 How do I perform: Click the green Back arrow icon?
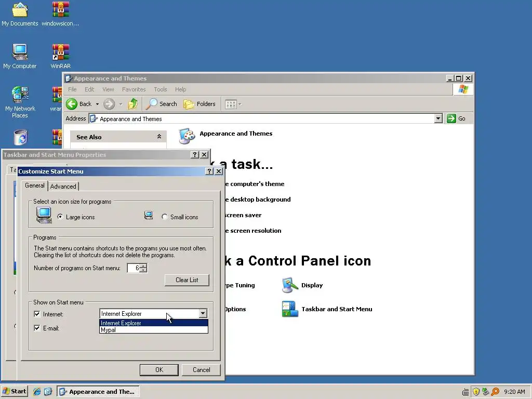tap(72, 104)
